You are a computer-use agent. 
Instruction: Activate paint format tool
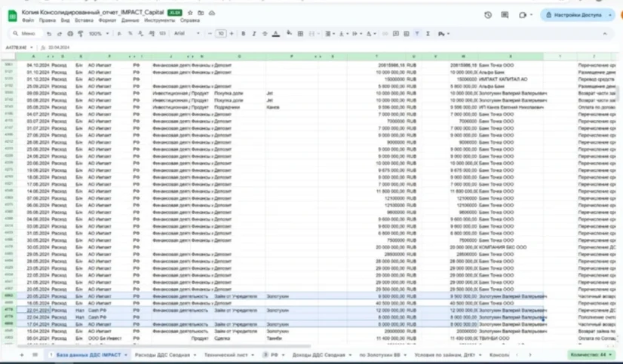click(81, 34)
